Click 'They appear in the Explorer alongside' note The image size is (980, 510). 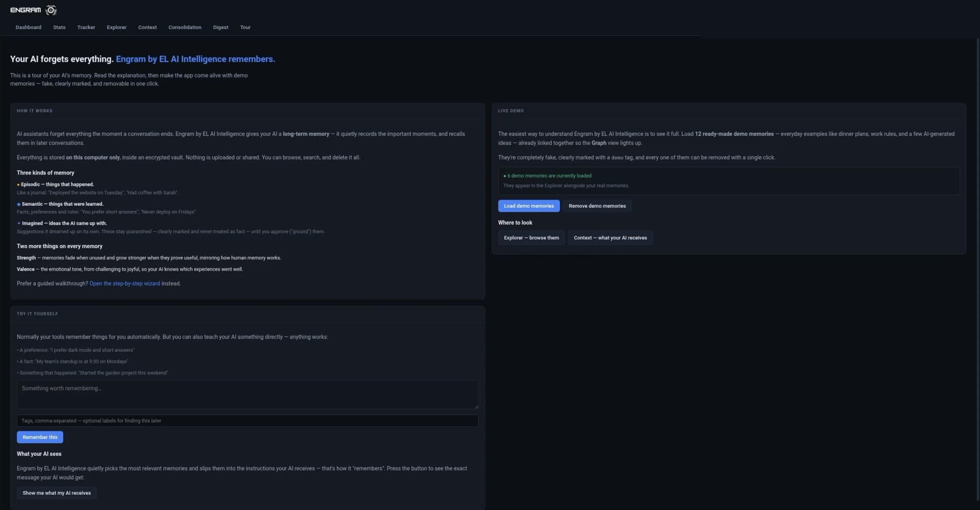[x=566, y=186]
